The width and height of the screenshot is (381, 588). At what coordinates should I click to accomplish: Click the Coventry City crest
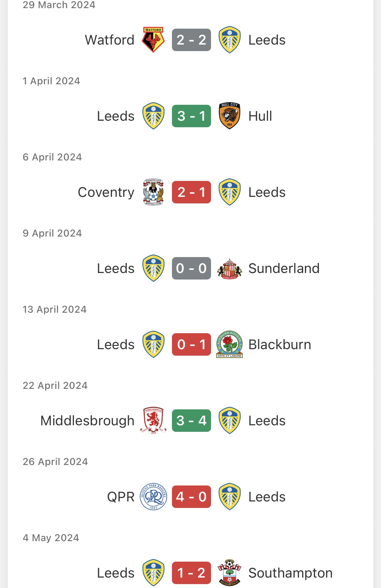[153, 192]
